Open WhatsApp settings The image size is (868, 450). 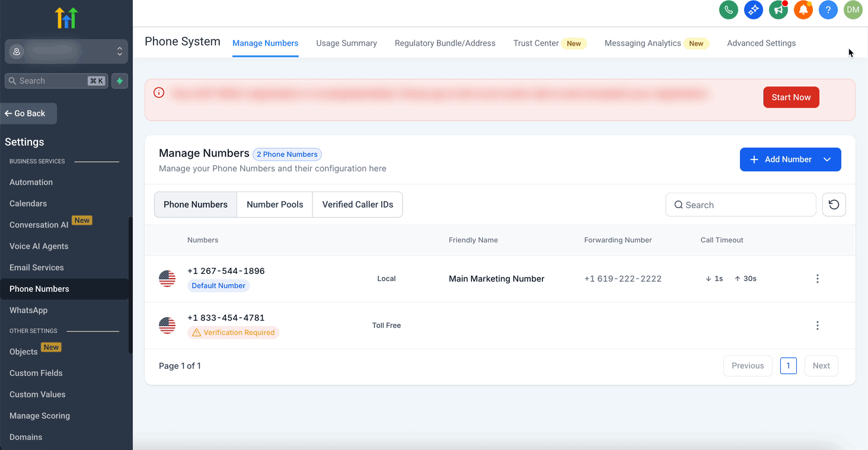[28, 310]
